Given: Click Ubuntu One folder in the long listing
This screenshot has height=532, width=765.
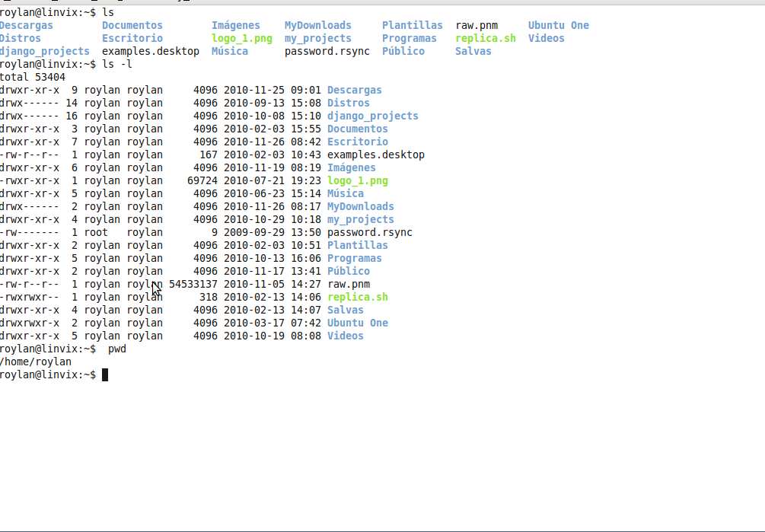Looking at the screenshot, I should (x=357, y=323).
